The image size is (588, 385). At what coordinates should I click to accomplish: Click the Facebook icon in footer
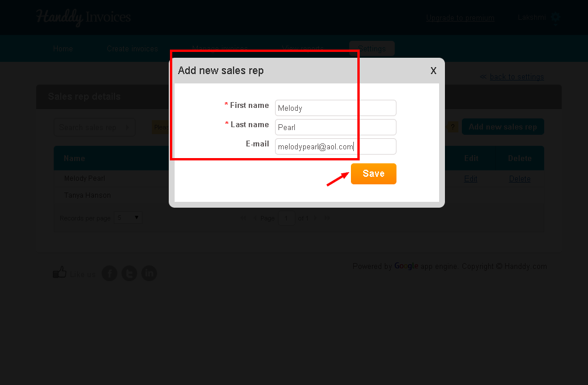[x=110, y=274]
